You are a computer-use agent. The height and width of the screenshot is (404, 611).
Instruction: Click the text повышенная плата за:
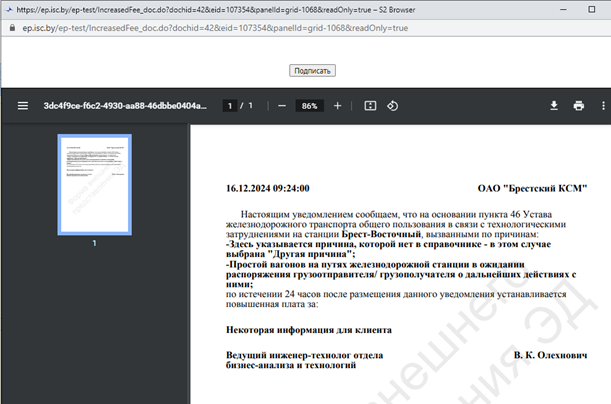click(272, 304)
